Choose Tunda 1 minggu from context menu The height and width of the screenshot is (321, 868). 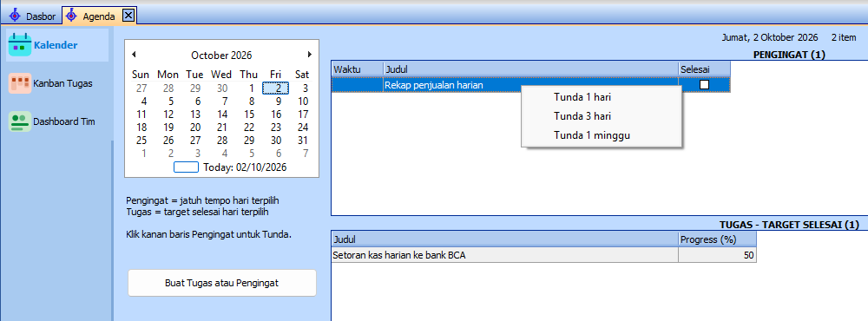click(x=602, y=135)
